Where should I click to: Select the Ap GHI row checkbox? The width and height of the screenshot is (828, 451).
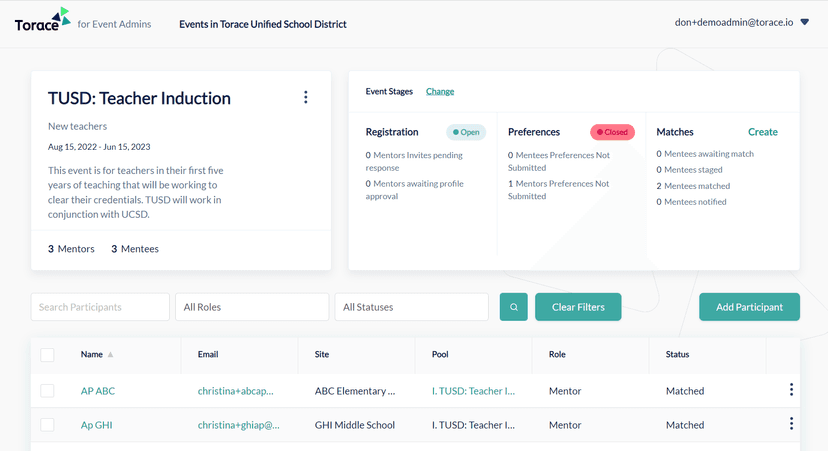(48, 425)
